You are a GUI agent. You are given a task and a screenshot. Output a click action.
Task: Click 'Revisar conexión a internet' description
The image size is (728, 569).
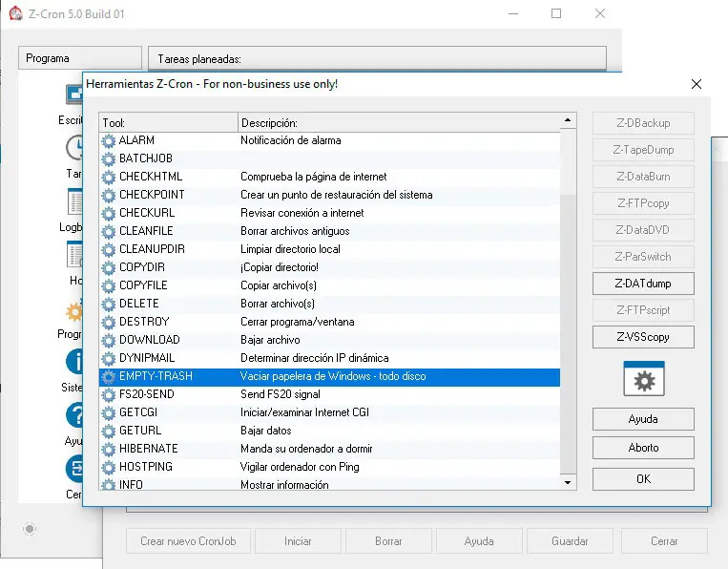pos(302,213)
